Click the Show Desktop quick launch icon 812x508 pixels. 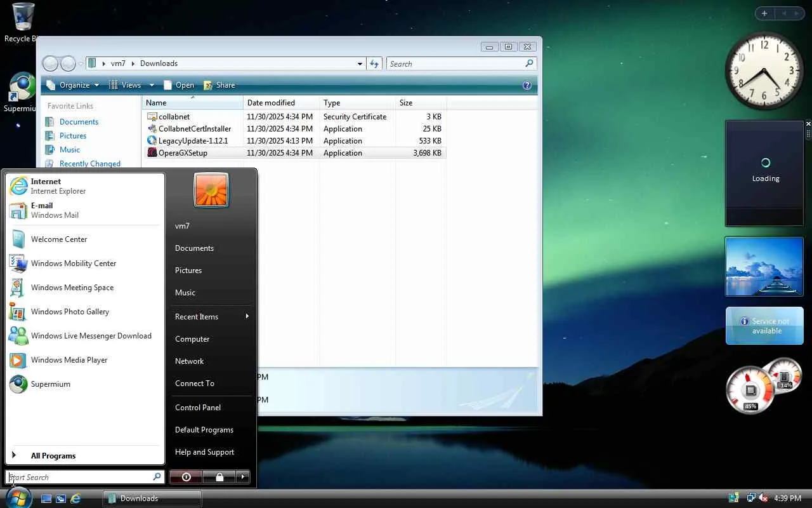pos(46,498)
